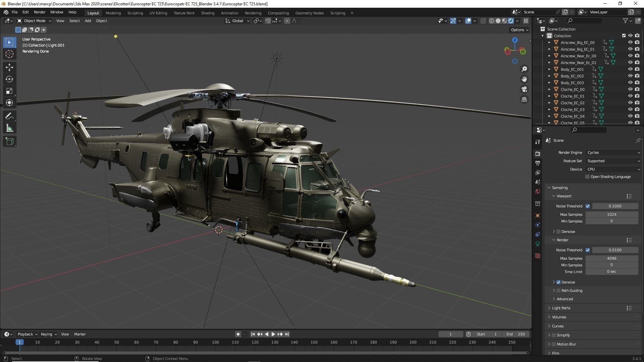Open Render Engine Cycles dropdown
644x362 pixels.
(613, 153)
